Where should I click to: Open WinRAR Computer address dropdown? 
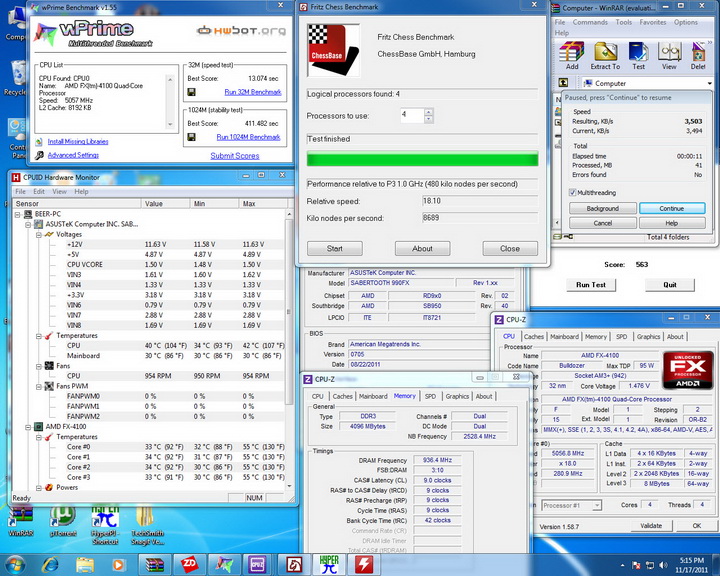(x=710, y=83)
